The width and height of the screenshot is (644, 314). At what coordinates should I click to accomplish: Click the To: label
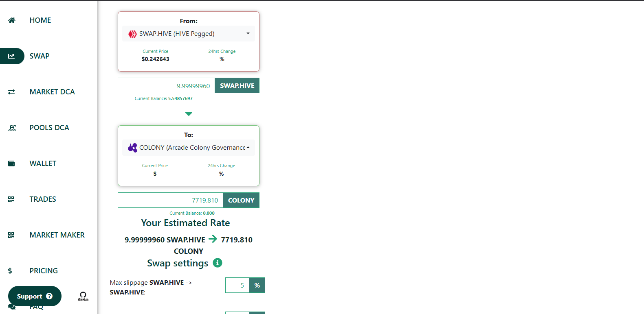point(189,135)
